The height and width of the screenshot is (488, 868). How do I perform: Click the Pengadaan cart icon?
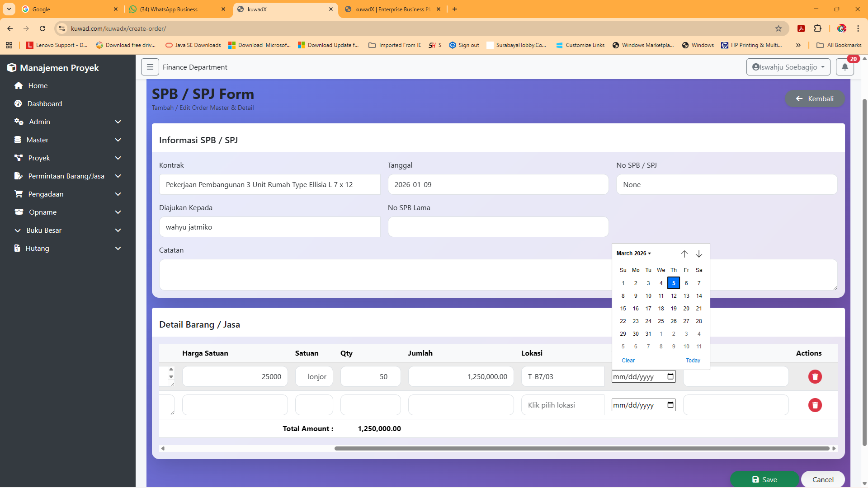(19, 194)
